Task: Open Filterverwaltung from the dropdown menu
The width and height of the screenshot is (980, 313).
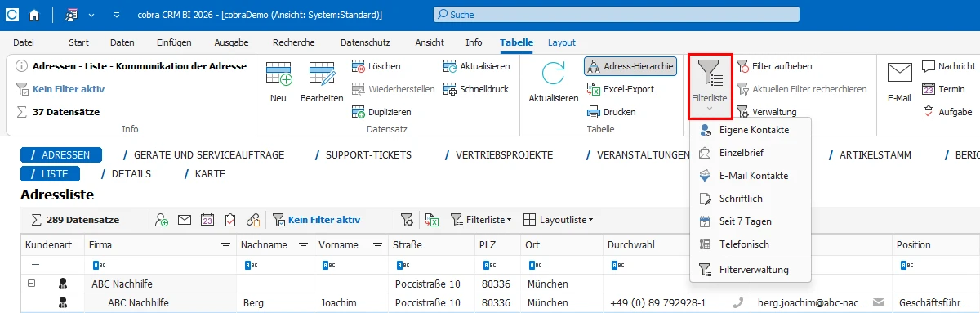Action: (x=751, y=270)
